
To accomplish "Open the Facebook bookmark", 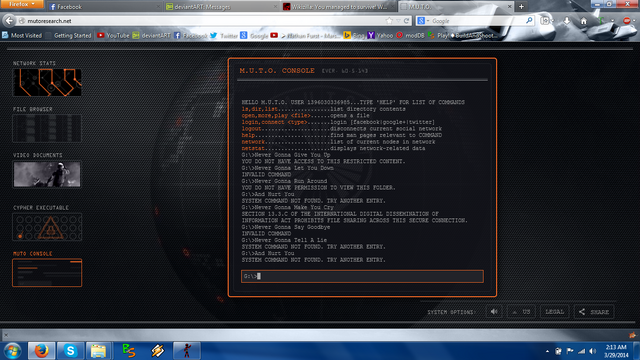I will tap(191, 36).
